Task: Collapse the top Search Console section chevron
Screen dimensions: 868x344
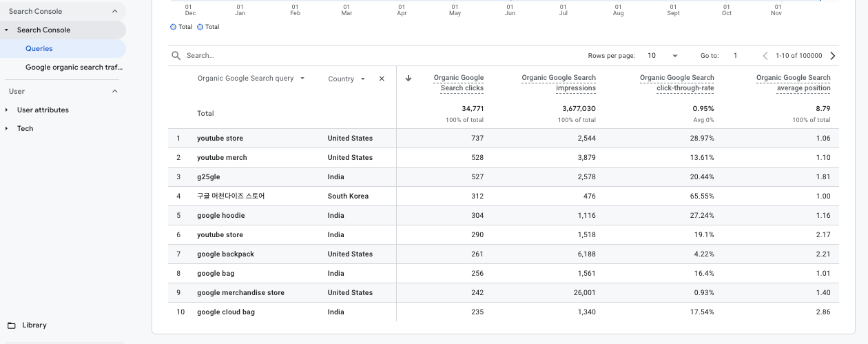Action: coord(114,11)
